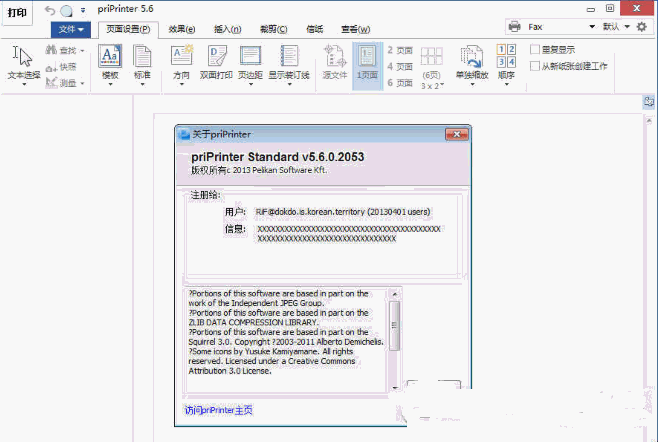
Task: Open the 默认 preset dropdown
Action: pos(627,26)
